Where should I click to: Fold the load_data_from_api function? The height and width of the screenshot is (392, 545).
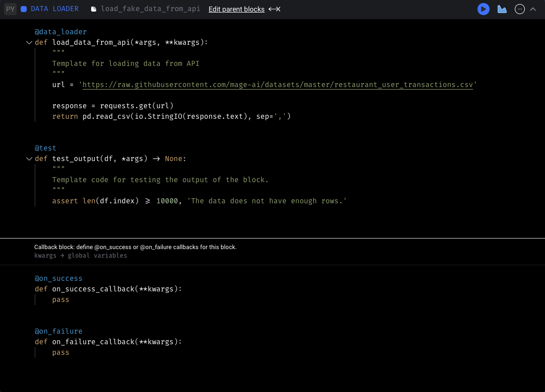29,42
